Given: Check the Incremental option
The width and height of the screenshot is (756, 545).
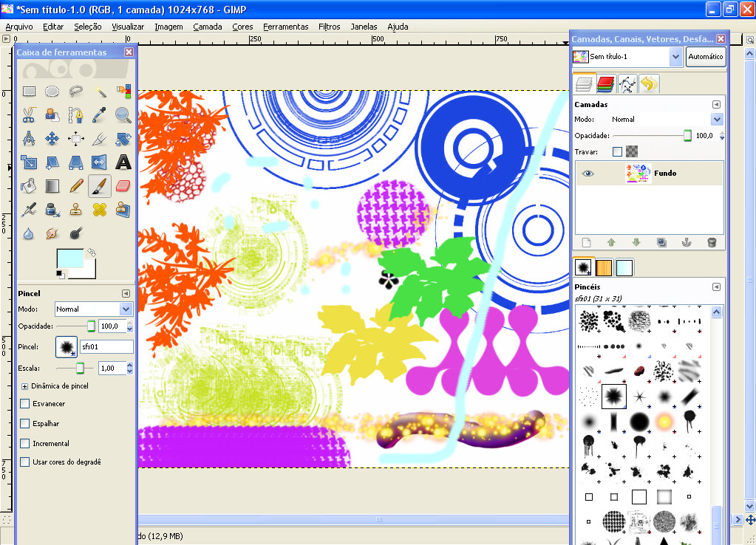Looking at the screenshot, I should coord(27,443).
